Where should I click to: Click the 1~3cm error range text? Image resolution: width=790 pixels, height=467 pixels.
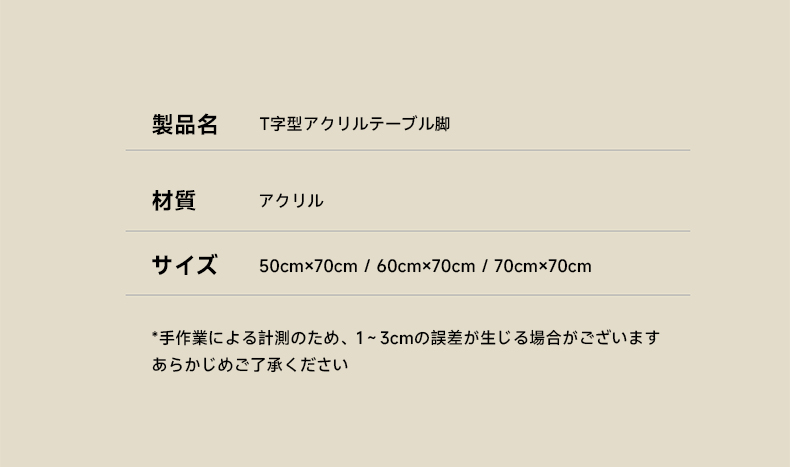coord(385,338)
